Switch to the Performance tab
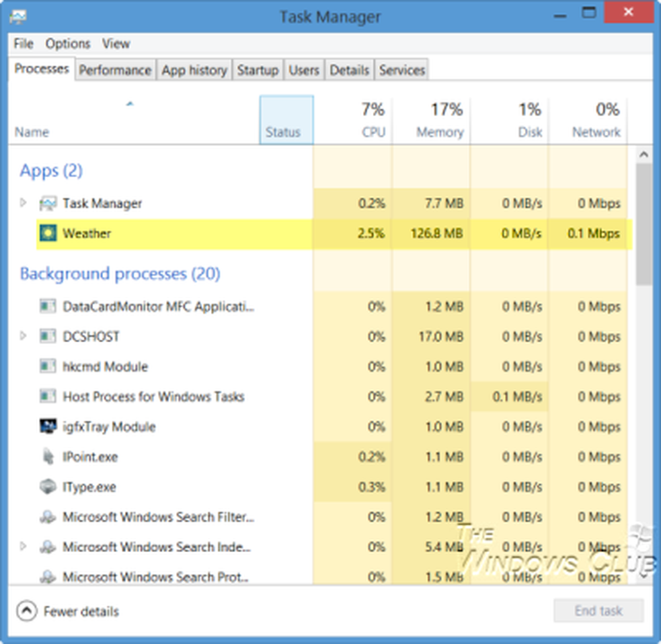This screenshot has width=661, height=644. coord(115,70)
